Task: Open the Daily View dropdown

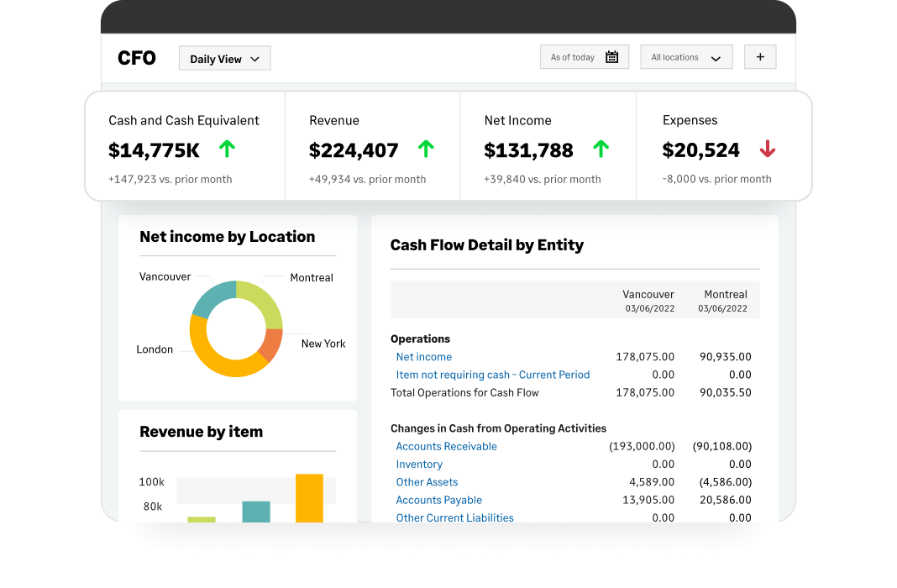Action: point(224,58)
